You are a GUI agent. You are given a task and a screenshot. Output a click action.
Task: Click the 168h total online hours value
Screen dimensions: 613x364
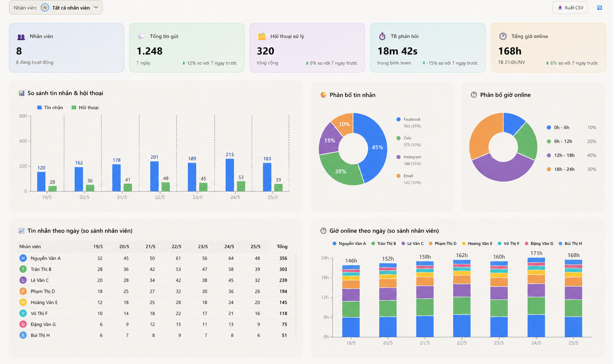(x=510, y=51)
